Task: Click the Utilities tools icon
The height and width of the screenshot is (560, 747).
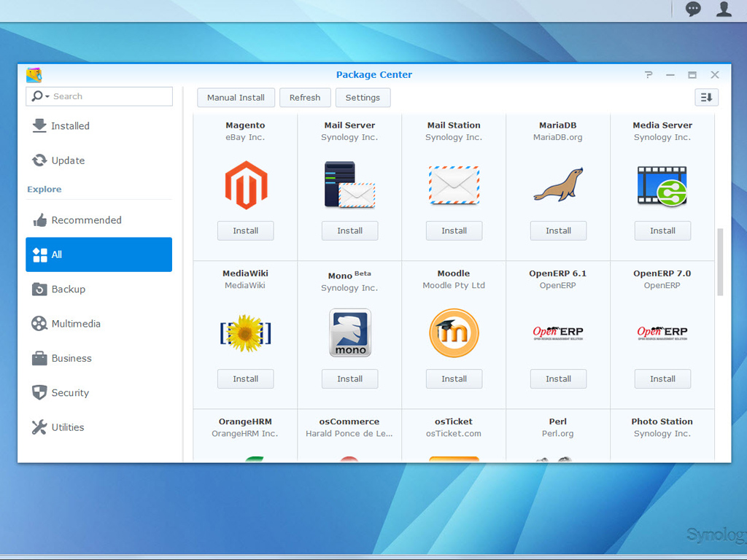Action: click(x=39, y=427)
